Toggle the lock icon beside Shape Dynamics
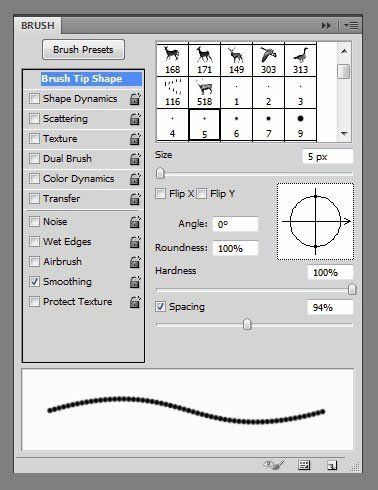Image resolution: width=378 pixels, height=490 pixels. click(135, 99)
